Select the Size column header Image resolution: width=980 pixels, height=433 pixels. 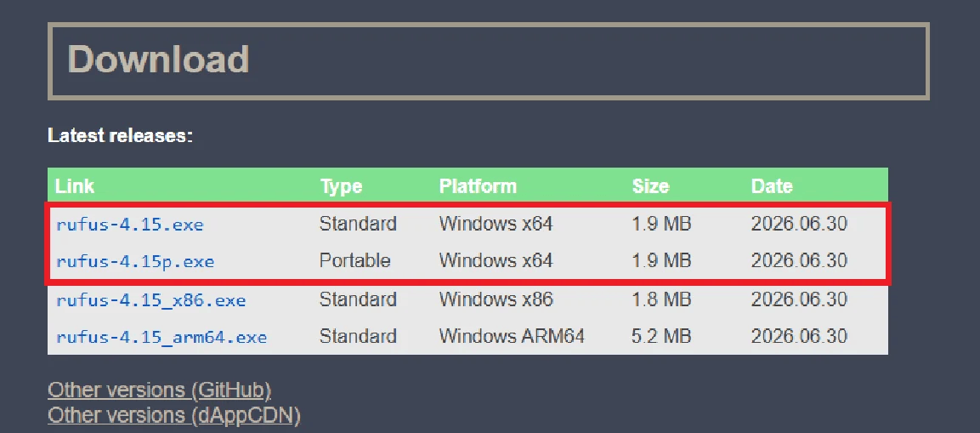coord(650,185)
